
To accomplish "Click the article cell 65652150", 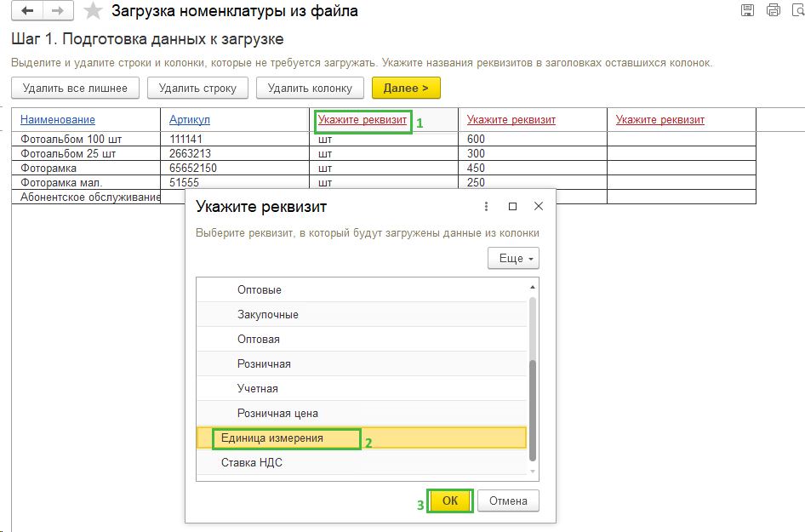I will coord(235,168).
